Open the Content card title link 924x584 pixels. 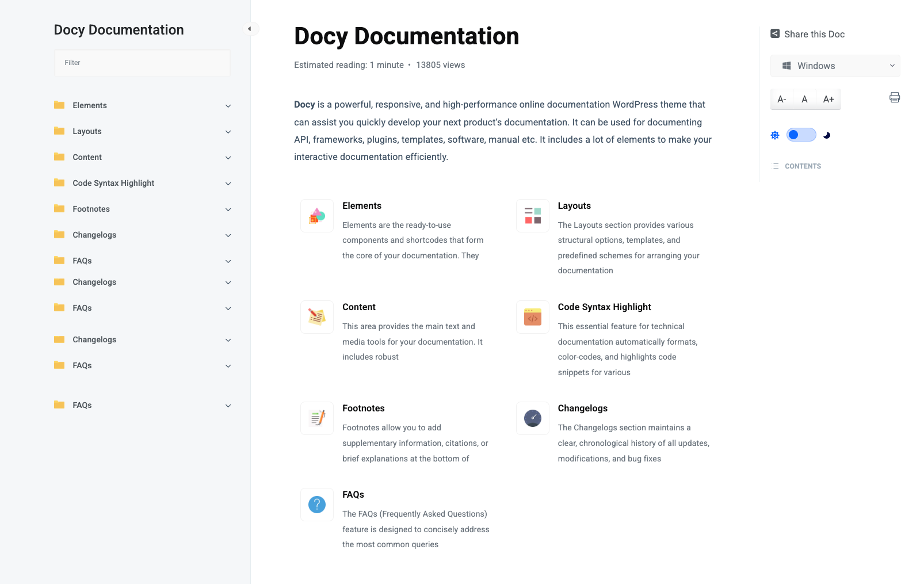(359, 307)
